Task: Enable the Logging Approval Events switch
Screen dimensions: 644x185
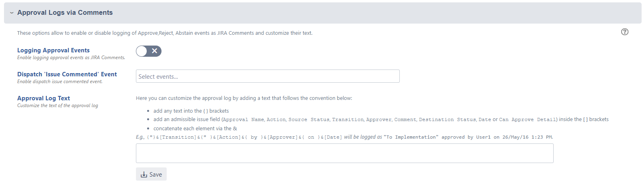Action: point(148,51)
